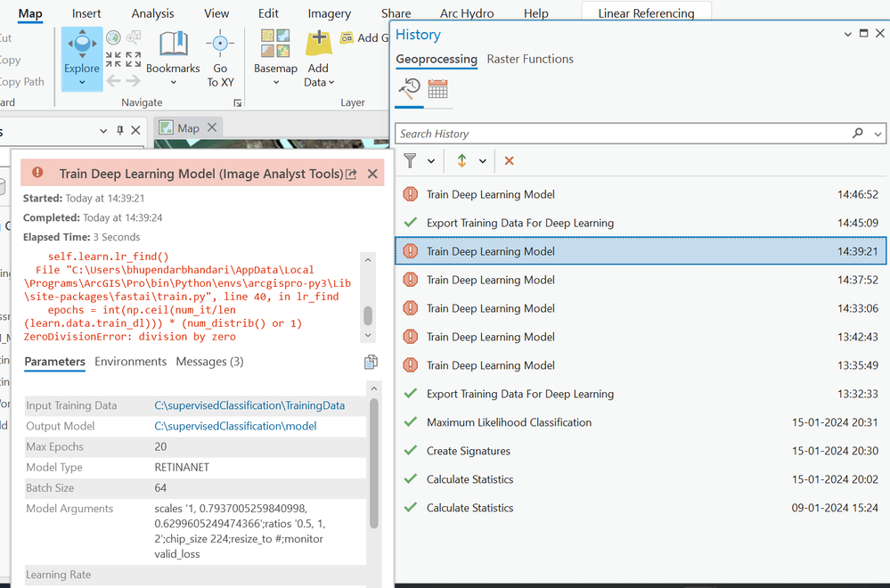The image size is (890, 588).
Task: Select Calculate Statistics entry from 09-01-2024
Action: tap(641, 508)
